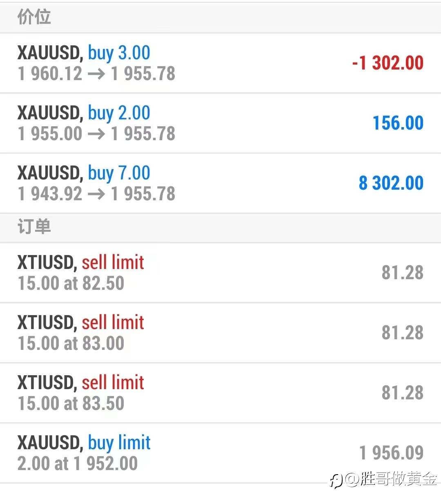Tap 81.28 price on the 83.50 order
The width and height of the screenshot is (441, 504).
(x=403, y=393)
